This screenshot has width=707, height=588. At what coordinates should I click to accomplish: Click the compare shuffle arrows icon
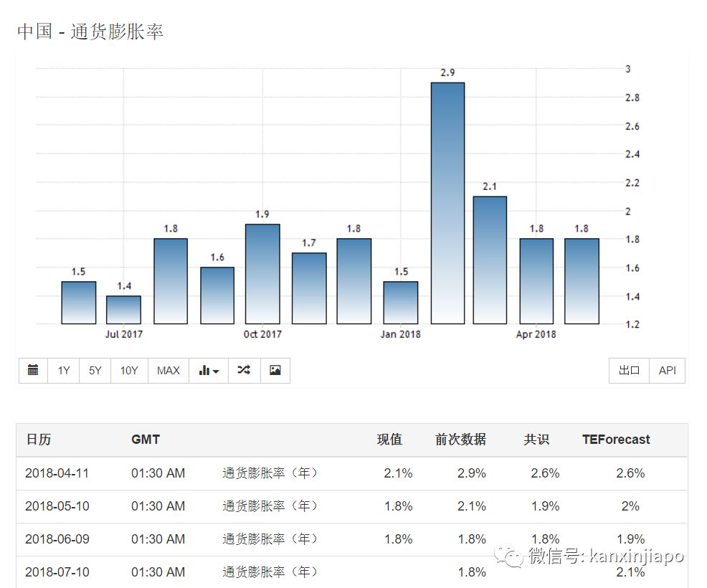244,371
